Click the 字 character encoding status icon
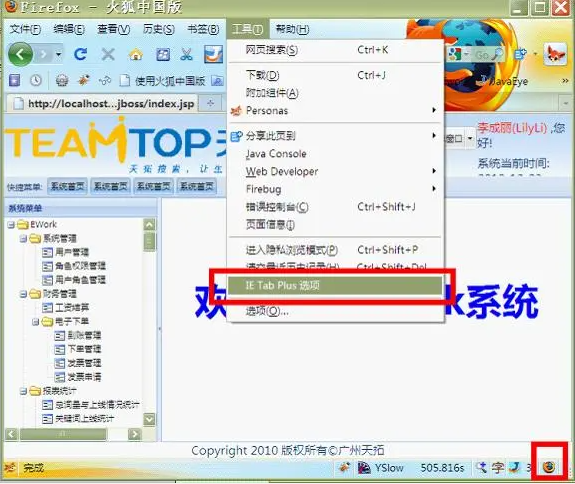The image size is (575, 484). point(498,468)
